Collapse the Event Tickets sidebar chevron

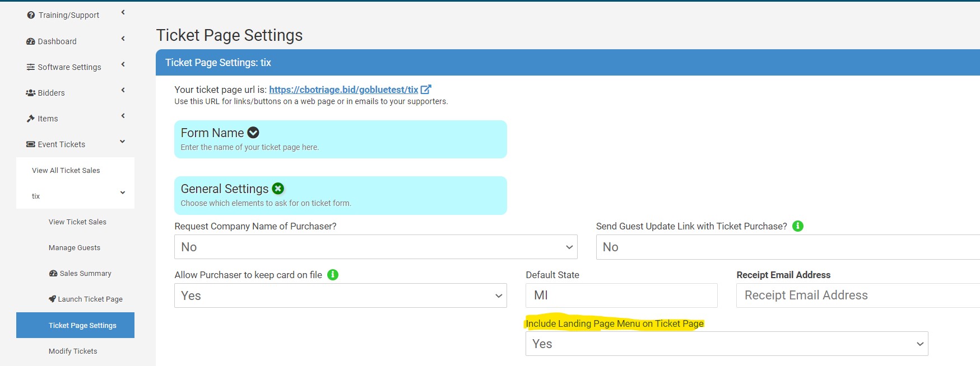click(x=123, y=142)
